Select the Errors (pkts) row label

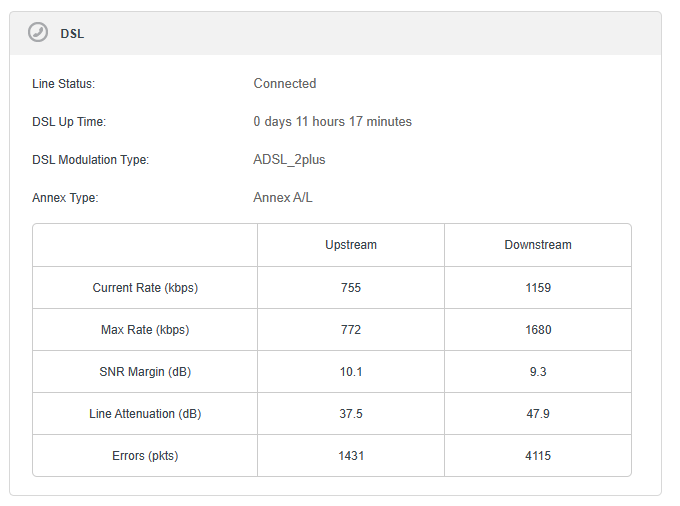tap(145, 456)
